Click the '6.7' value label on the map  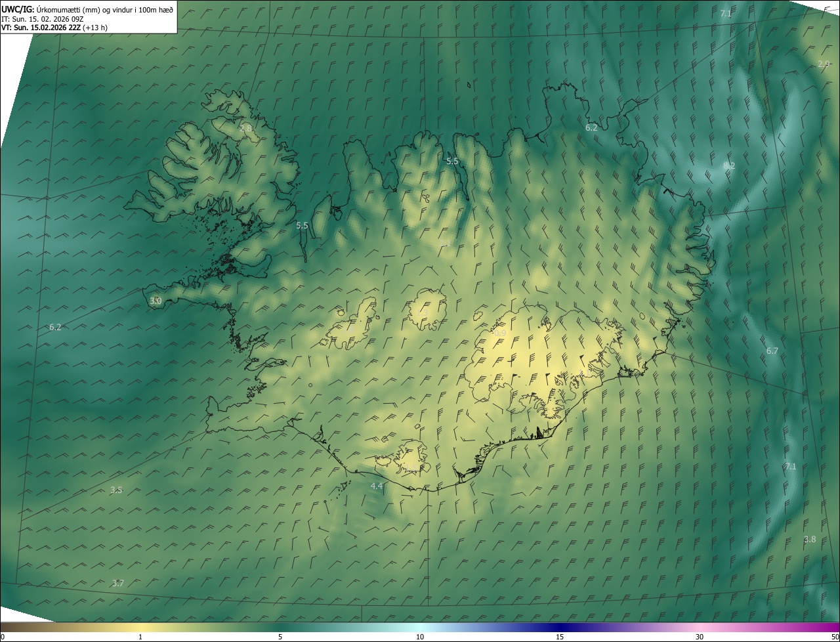pos(772,351)
